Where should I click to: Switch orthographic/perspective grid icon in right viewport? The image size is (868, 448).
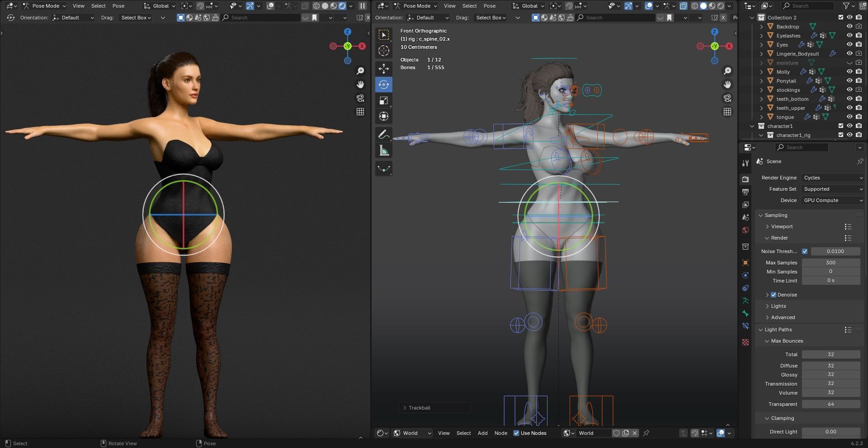point(727,112)
